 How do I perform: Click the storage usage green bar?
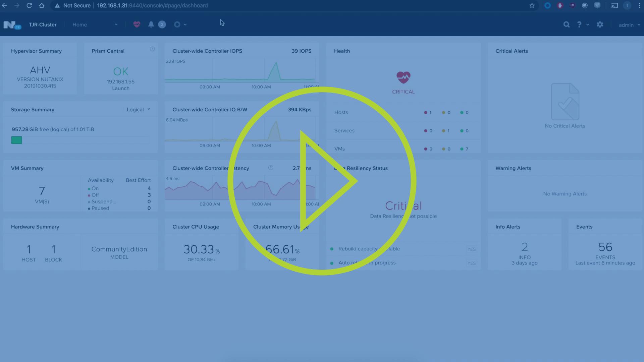[16, 140]
